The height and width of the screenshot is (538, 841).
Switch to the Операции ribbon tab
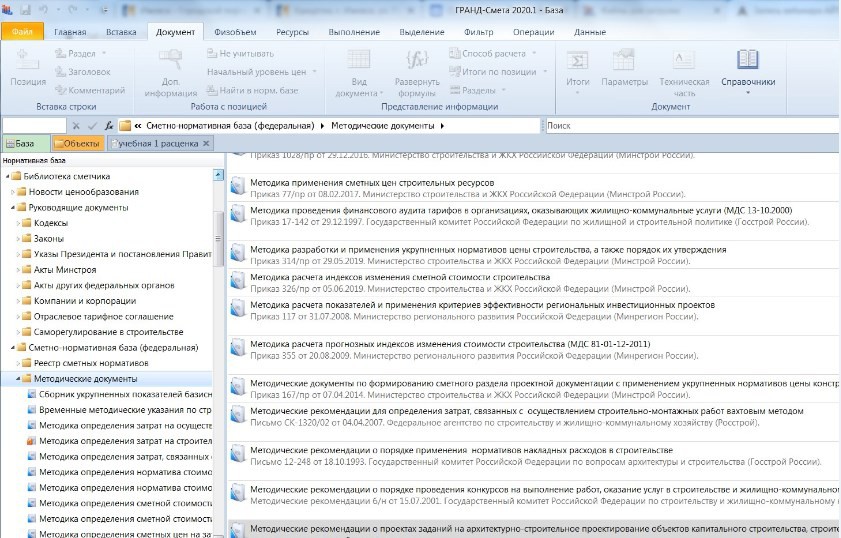[533, 32]
